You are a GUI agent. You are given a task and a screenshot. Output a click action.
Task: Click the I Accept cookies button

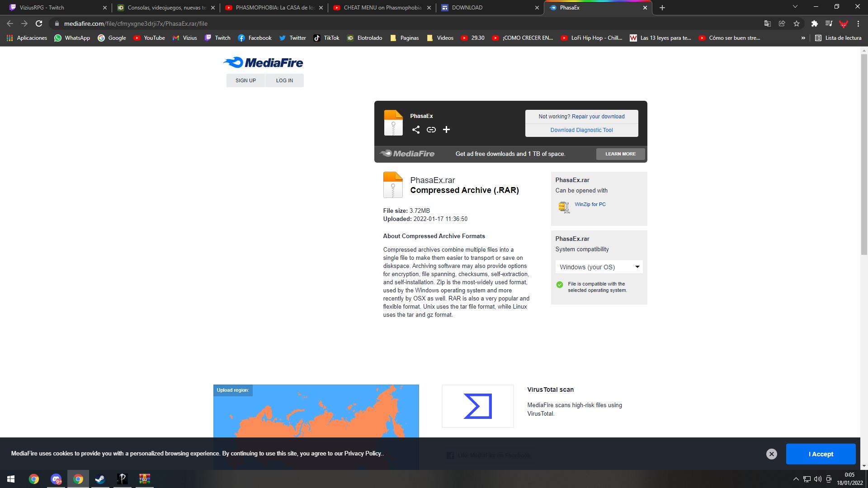(821, 454)
